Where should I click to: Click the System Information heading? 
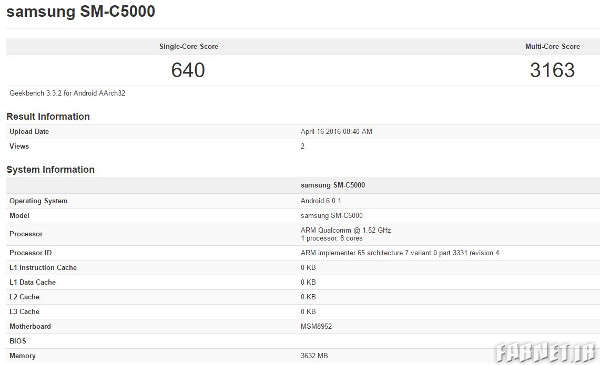pyautogui.click(x=50, y=169)
